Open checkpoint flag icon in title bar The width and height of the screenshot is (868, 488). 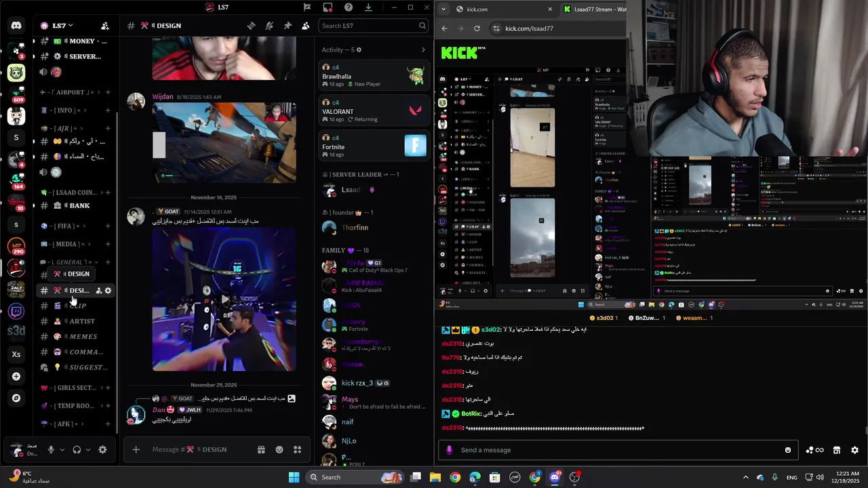point(307,7)
